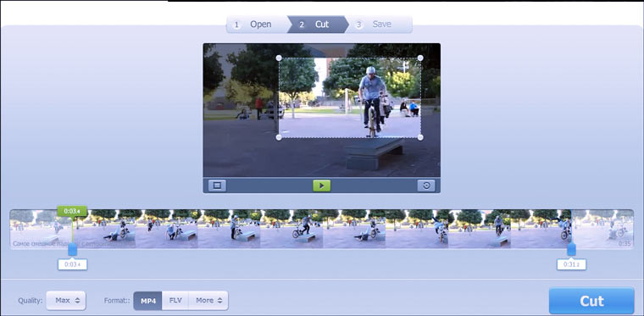This screenshot has width=644, height=316.
Task: Open the Quality Max dropdown
Action: pyautogui.click(x=66, y=301)
